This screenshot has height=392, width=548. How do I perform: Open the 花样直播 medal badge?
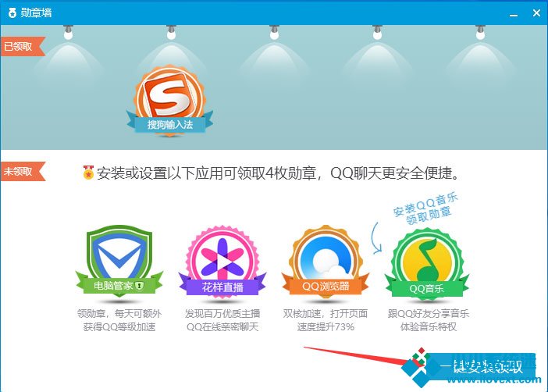[222, 262]
